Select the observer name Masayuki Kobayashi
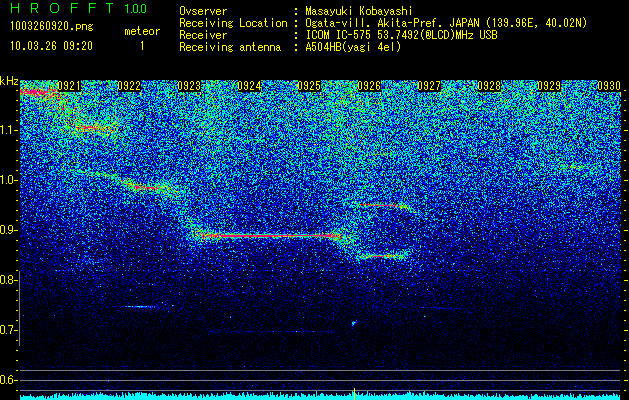629x400 pixels. 359,11
